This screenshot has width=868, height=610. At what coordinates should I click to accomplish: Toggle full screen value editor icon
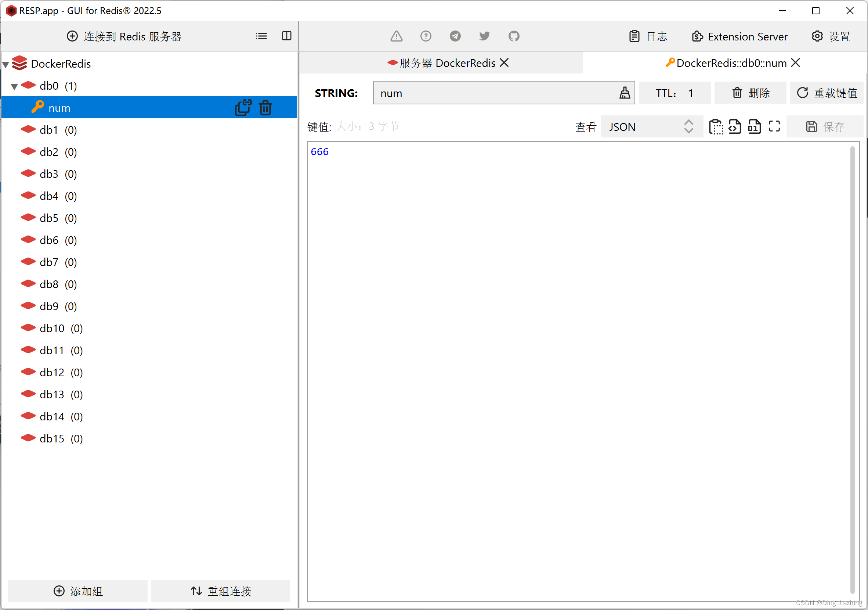(x=774, y=126)
